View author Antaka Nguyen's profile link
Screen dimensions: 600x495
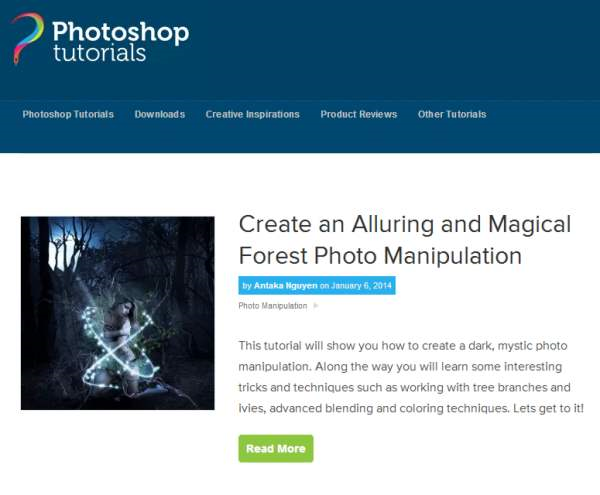285,286
